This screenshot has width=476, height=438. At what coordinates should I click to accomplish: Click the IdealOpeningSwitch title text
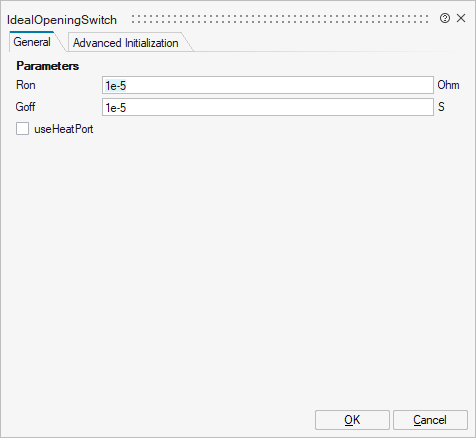click(x=62, y=20)
